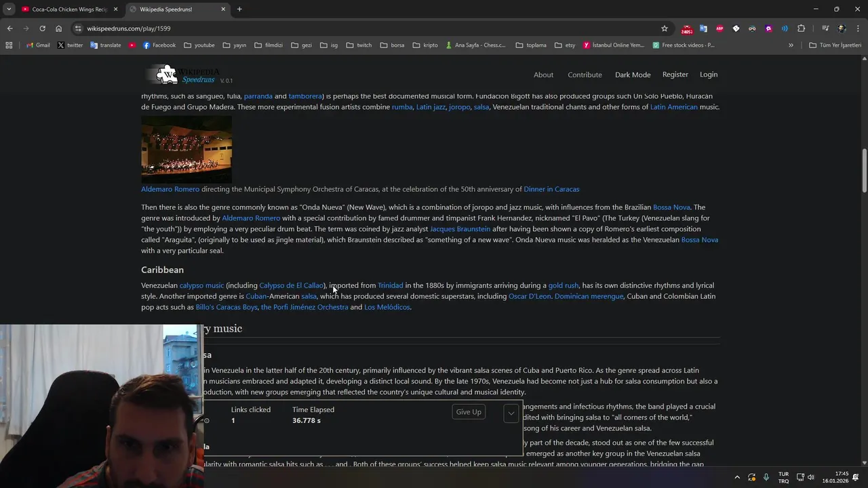The image size is (868, 488).
Task: Open the red 24051 counter extension
Action: point(687,29)
